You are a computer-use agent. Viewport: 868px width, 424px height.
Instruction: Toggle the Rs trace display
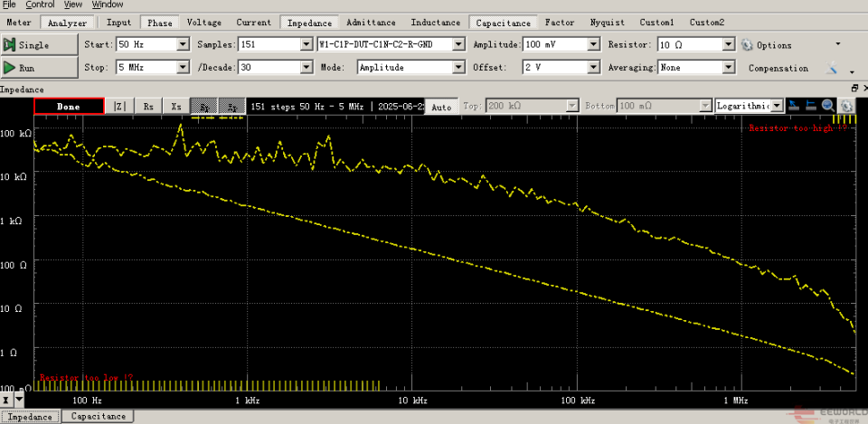pyautogui.click(x=148, y=107)
